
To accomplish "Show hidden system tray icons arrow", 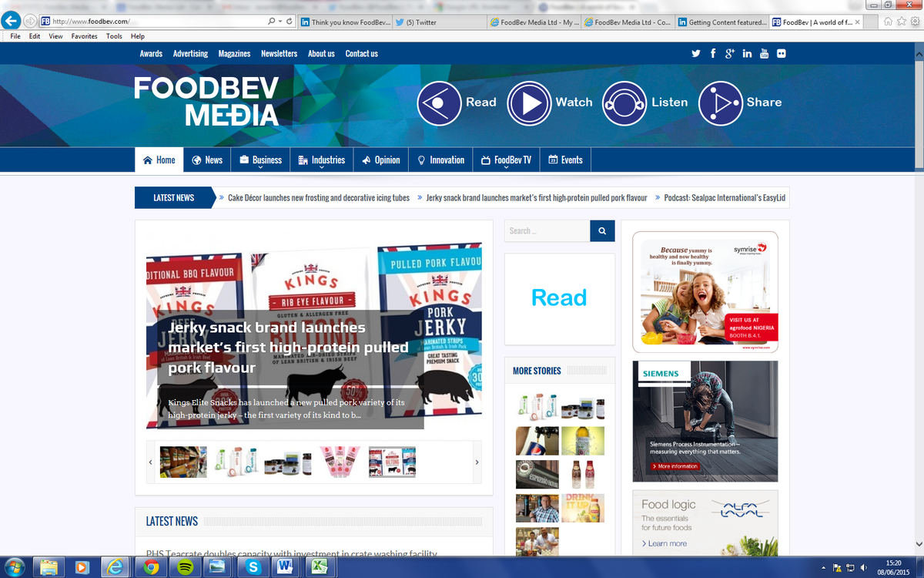I will [x=825, y=567].
